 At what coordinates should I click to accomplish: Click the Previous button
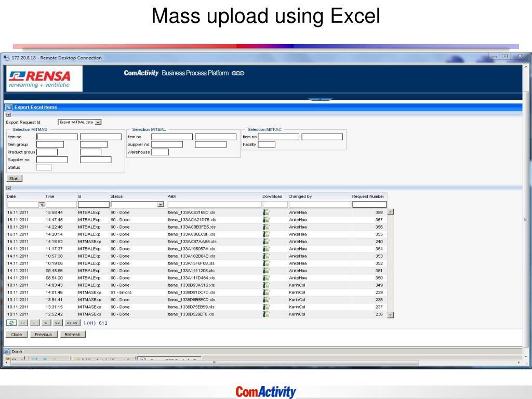[44, 335]
